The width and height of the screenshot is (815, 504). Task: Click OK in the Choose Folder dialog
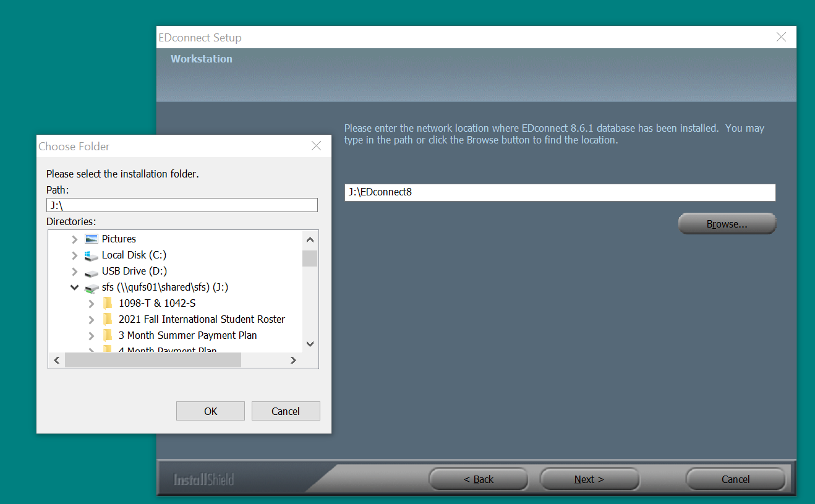(210, 411)
